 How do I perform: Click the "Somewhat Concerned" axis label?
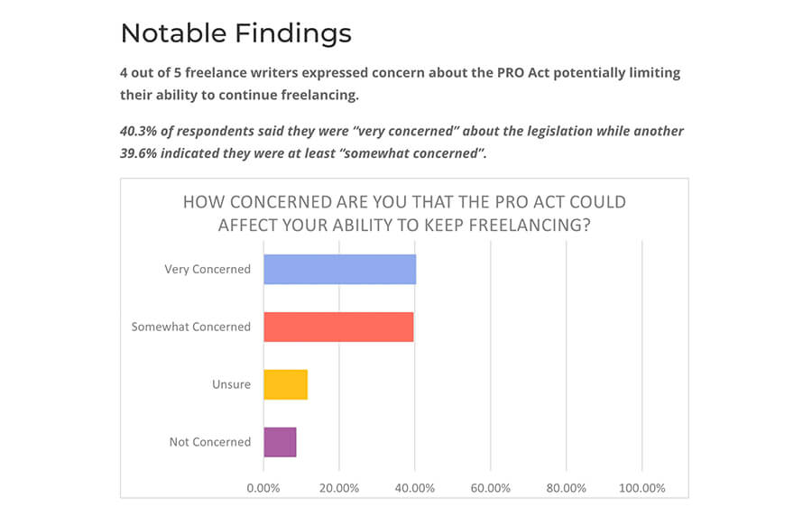click(191, 327)
